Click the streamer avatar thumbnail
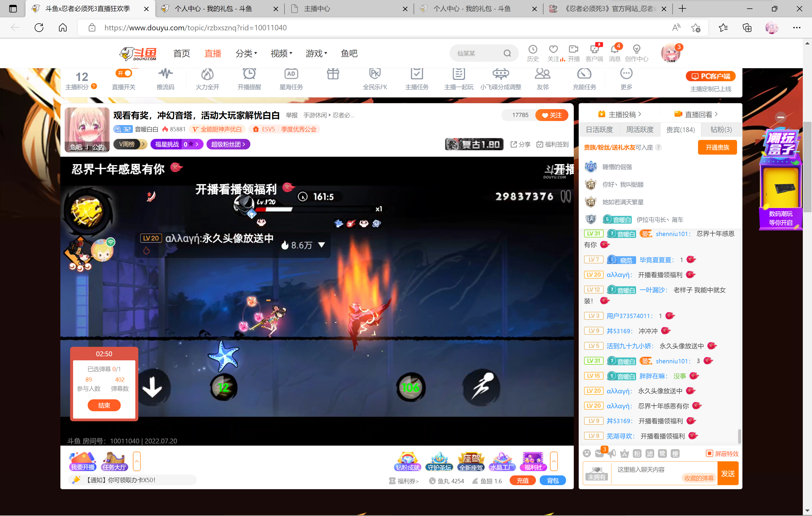Image resolution: width=812 pixels, height=516 pixels. click(x=87, y=129)
